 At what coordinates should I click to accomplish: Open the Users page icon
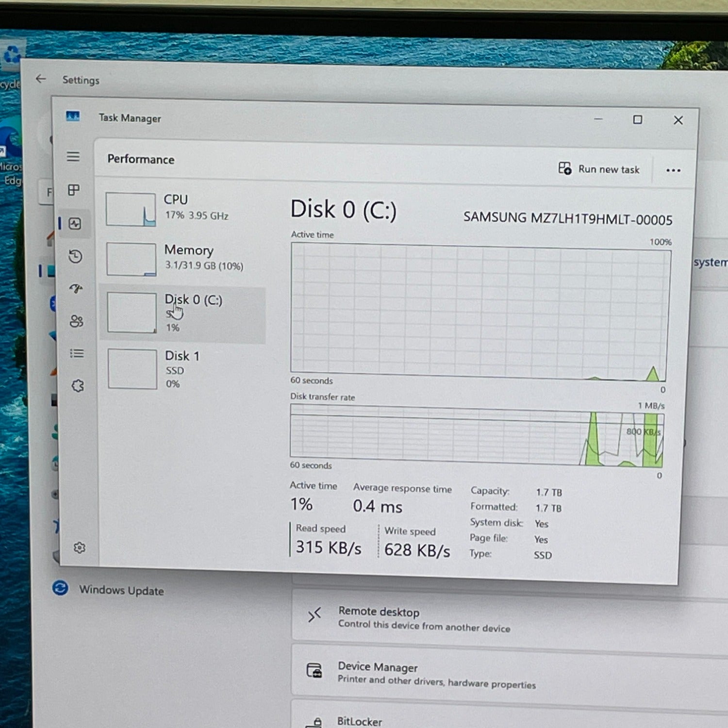click(77, 321)
